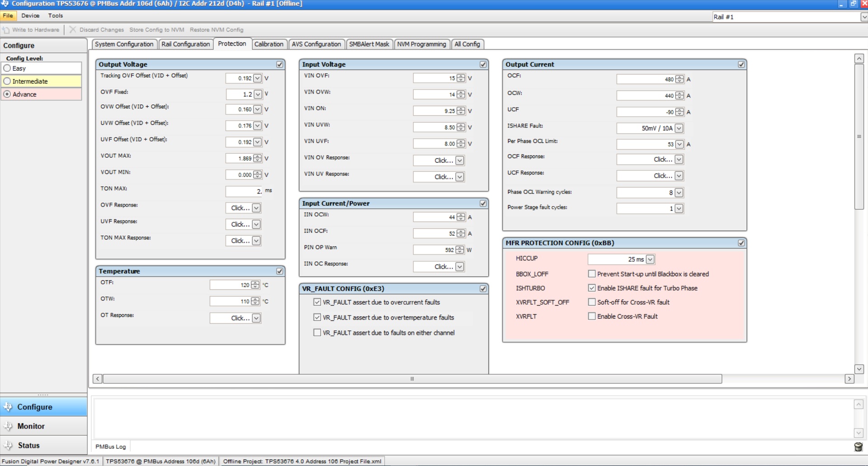Click the TON MAX input field

(243, 191)
